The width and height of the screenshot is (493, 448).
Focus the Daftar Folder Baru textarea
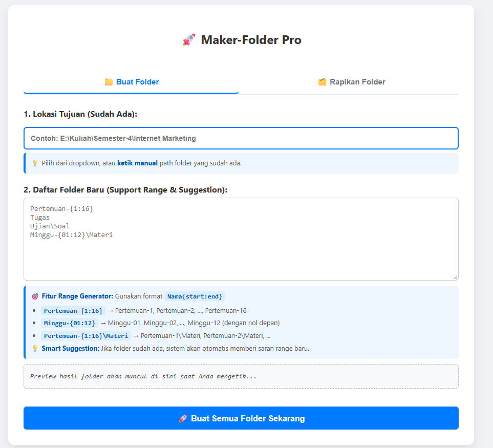[x=241, y=239]
